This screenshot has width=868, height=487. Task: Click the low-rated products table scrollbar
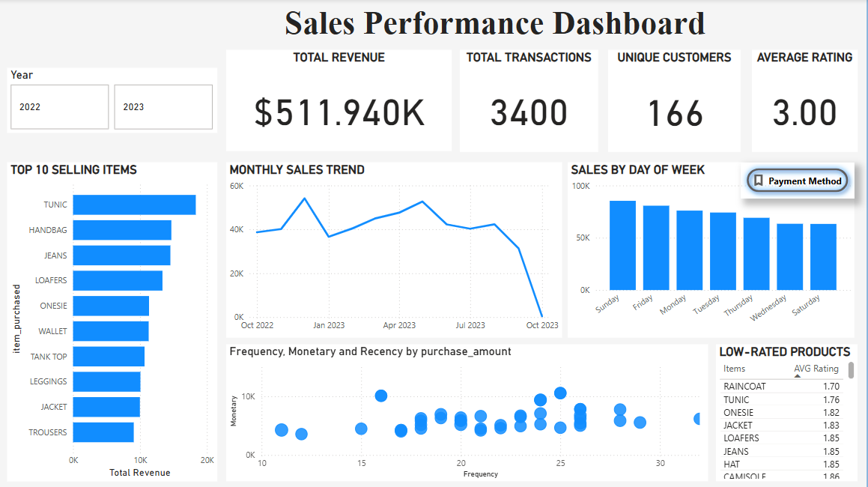[852, 371]
